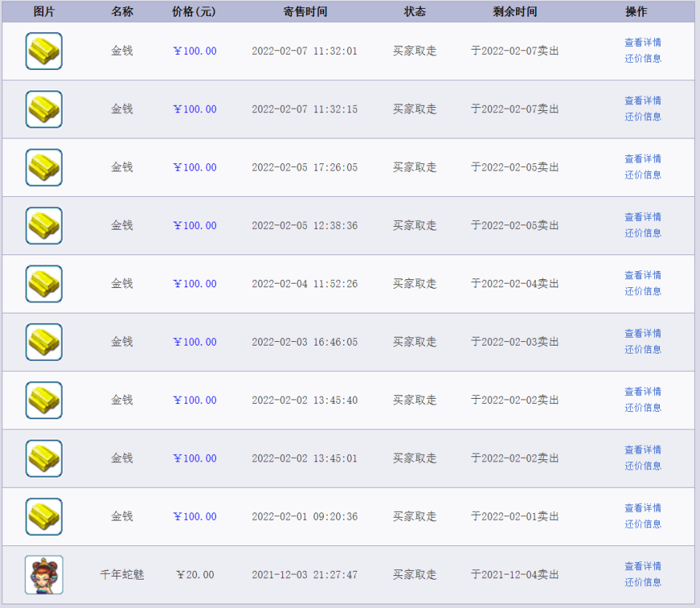
Task: Open 查看详情 for the 09:20:36 listing
Action: 643,508
